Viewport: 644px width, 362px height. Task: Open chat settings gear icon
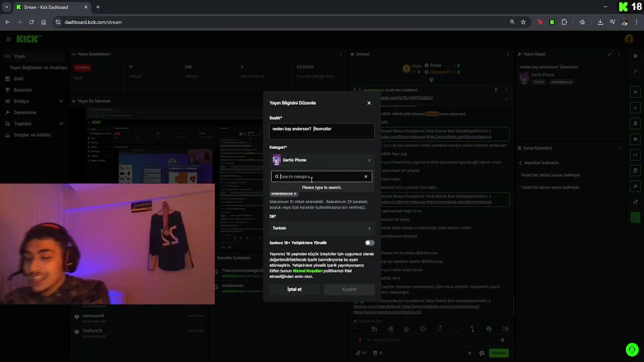(x=481, y=353)
